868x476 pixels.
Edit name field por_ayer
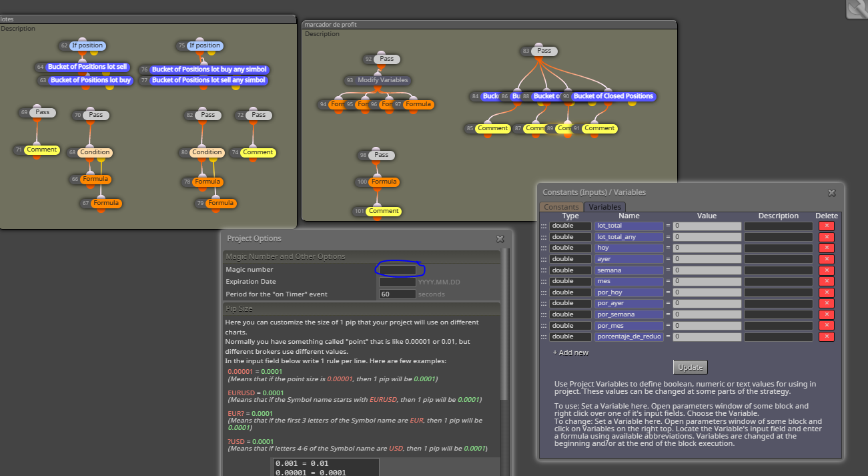628,303
